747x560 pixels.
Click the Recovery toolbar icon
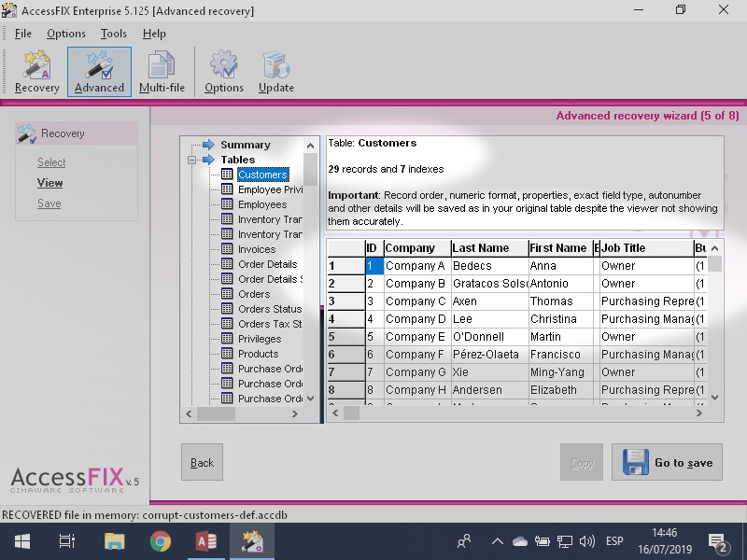(x=37, y=72)
